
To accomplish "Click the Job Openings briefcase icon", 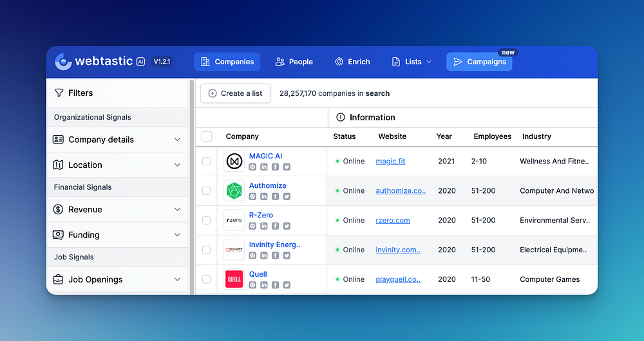I will pos(58,279).
